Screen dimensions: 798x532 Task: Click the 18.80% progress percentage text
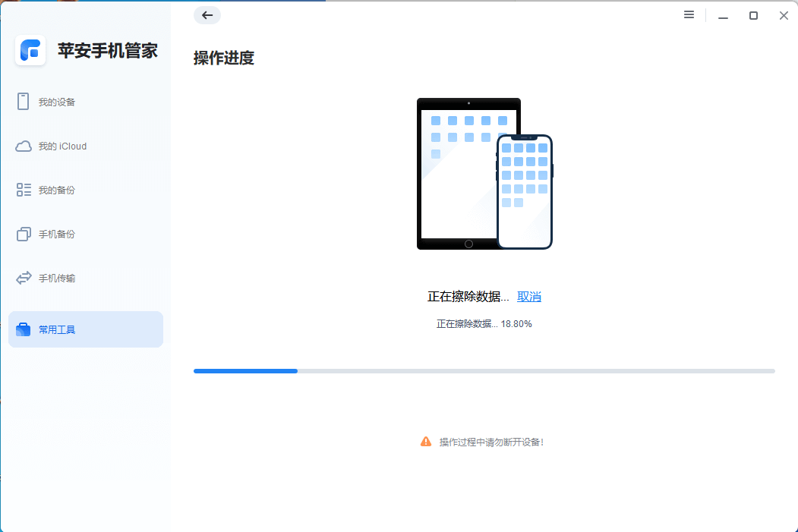click(x=484, y=323)
